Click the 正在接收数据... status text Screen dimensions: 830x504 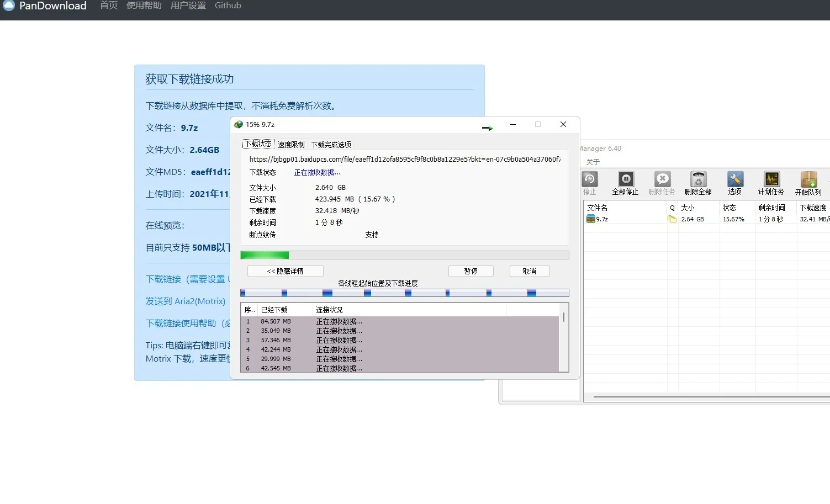317,173
